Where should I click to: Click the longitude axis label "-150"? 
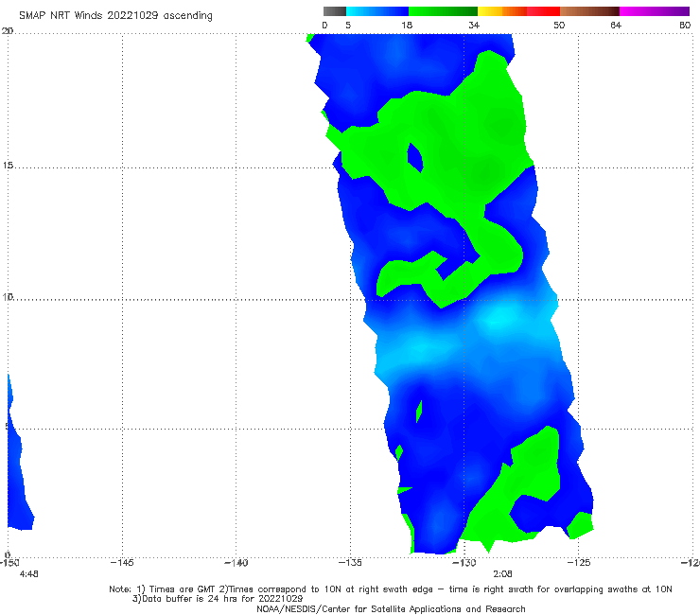pos(9,563)
